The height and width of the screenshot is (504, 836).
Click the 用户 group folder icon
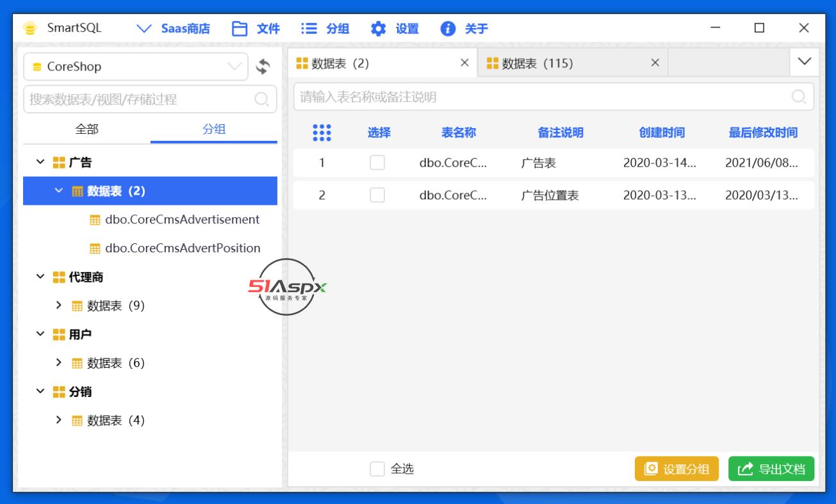click(x=59, y=334)
